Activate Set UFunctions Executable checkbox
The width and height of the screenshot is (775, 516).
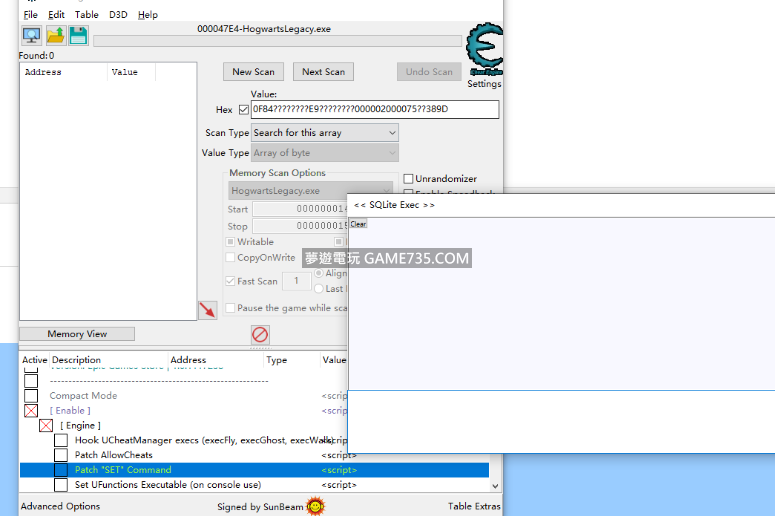pyautogui.click(x=61, y=485)
